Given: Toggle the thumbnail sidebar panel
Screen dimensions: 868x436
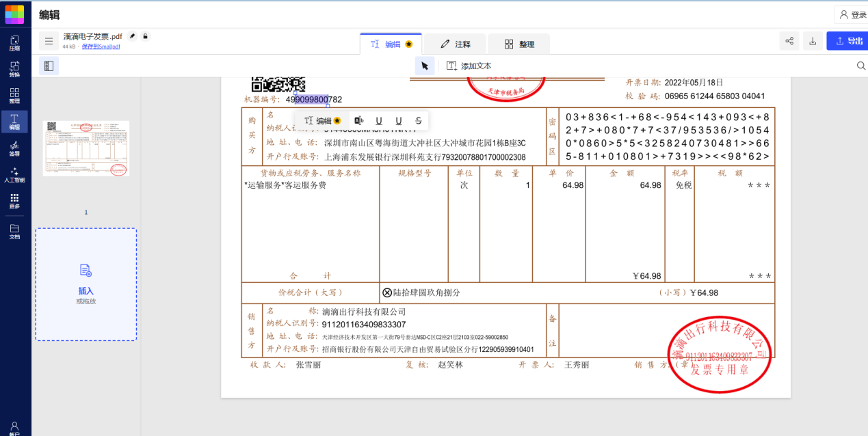Looking at the screenshot, I should [x=49, y=66].
